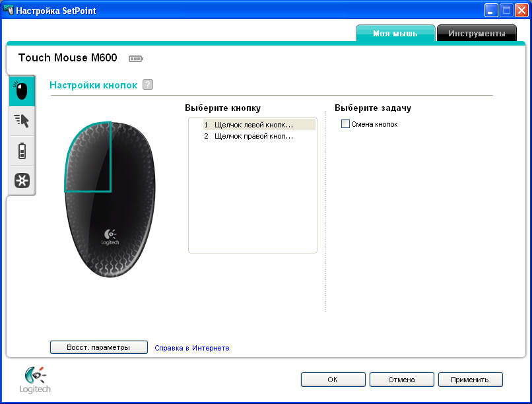Open the mouse battery status sidebar icon
Screen dimensions: 532x404
pos(22,151)
